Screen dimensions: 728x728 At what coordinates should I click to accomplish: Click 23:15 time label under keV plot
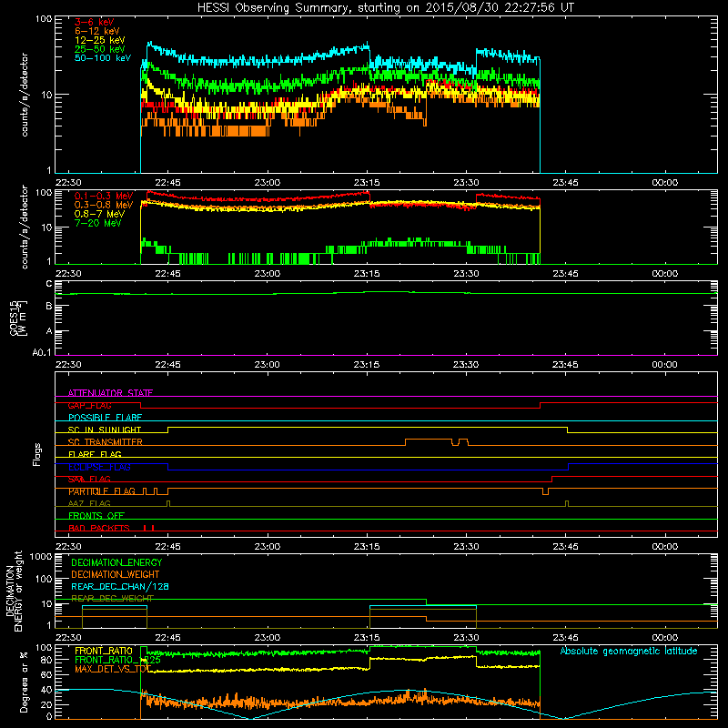(367, 183)
